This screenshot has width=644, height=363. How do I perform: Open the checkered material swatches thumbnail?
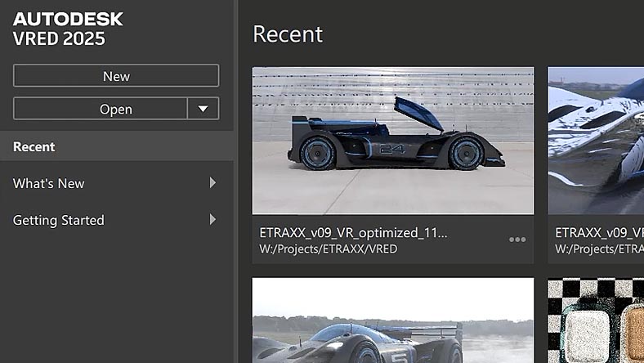click(596, 320)
